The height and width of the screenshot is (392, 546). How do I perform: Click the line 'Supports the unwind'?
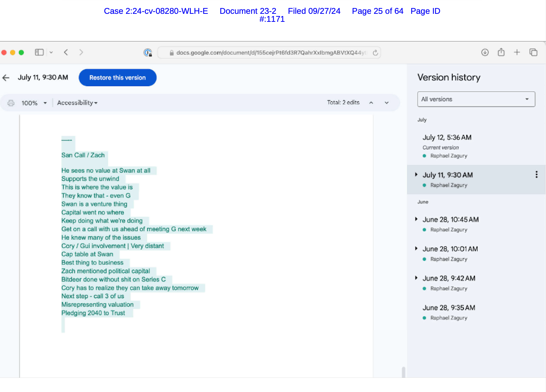click(x=90, y=179)
